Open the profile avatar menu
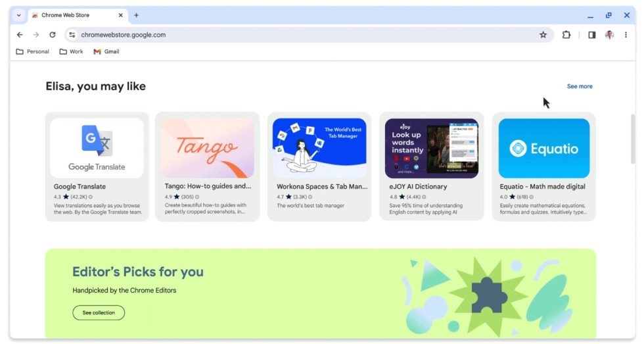Viewport: 644px width, 344px height. pyautogui.click(x=610, y=35)
